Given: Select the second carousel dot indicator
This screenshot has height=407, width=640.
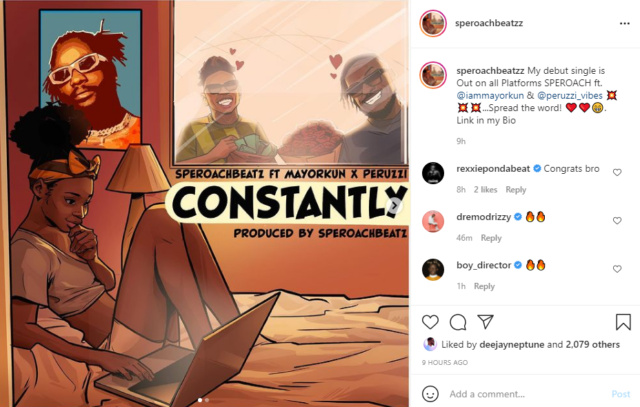Looking at the screenshot, I should [207, 400].
